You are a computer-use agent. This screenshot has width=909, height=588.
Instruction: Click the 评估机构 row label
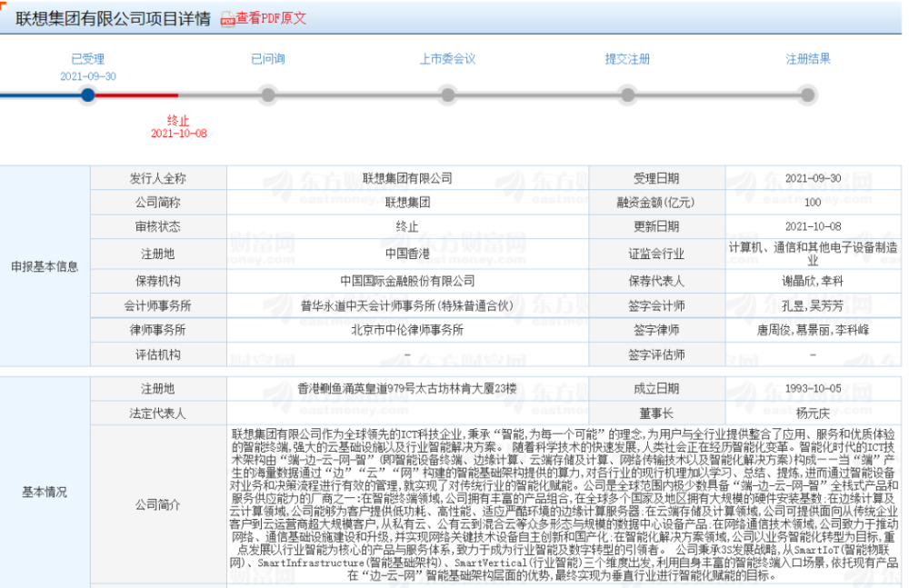point(157,354)
